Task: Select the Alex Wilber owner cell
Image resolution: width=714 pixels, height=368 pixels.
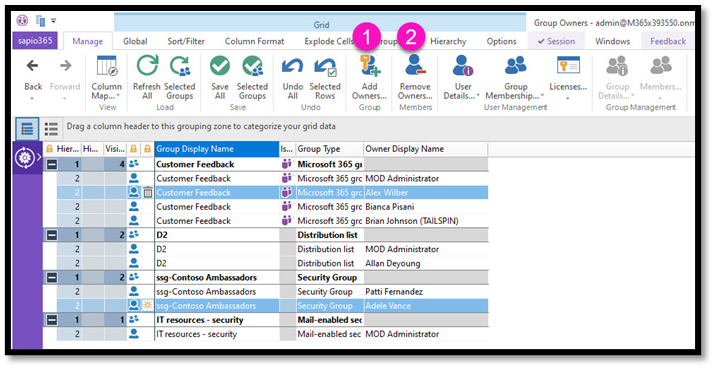Action: 425,193
